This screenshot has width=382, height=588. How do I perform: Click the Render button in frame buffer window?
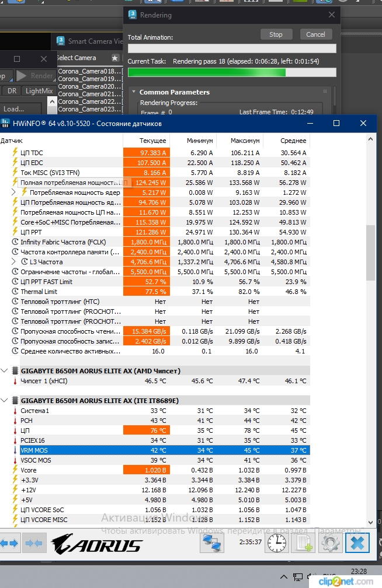coord(36,76)
